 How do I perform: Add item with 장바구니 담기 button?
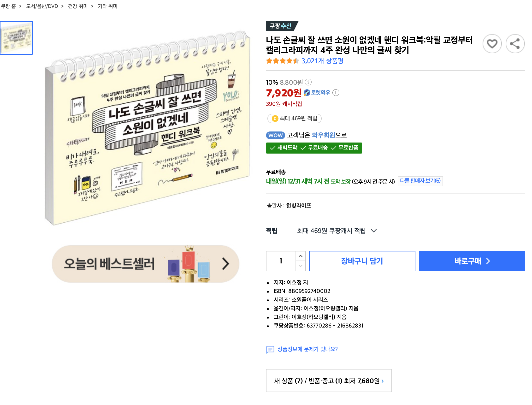[362, 261]
